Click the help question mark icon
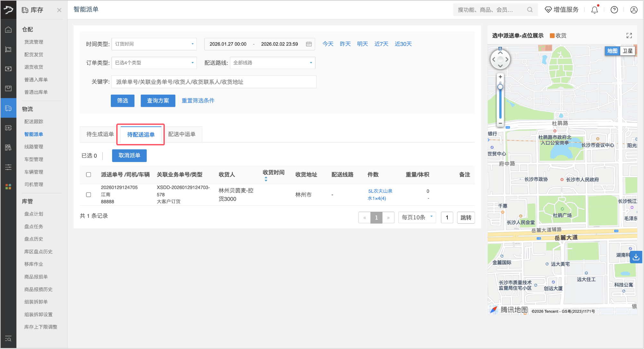The height and width of the screenshot is (349, 644). pos(614,10)
